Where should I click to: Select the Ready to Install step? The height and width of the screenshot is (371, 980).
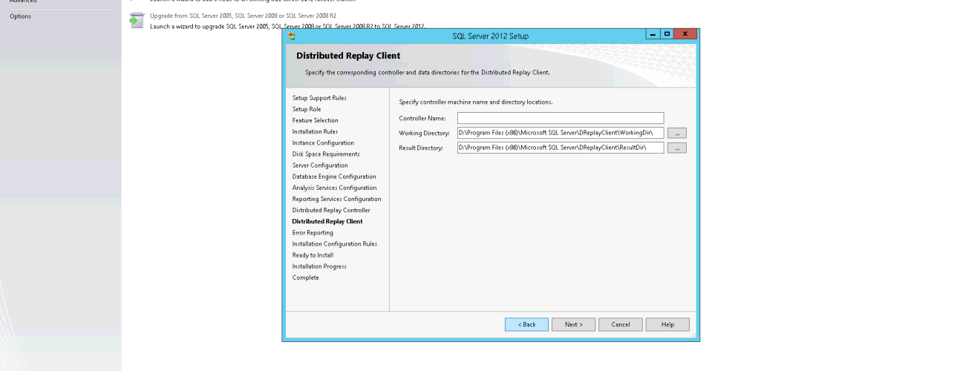pyautogui.click(x=313, y=255)
